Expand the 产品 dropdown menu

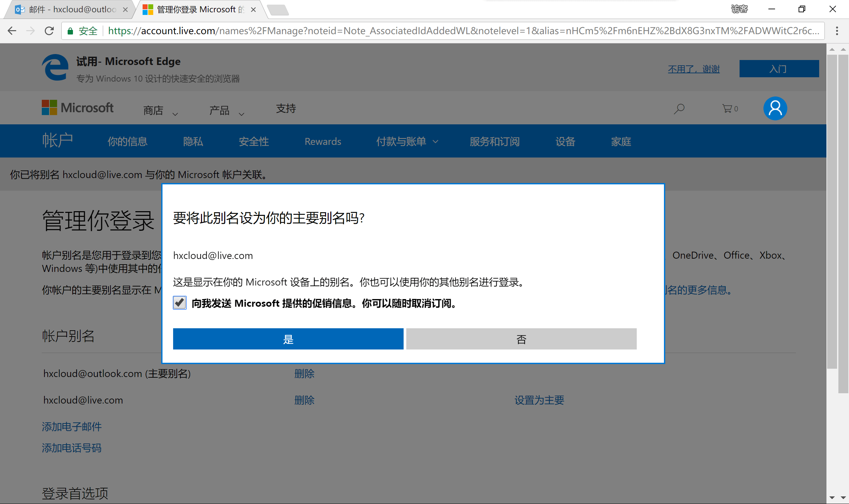pyautogui.click(x=227, y=110)
